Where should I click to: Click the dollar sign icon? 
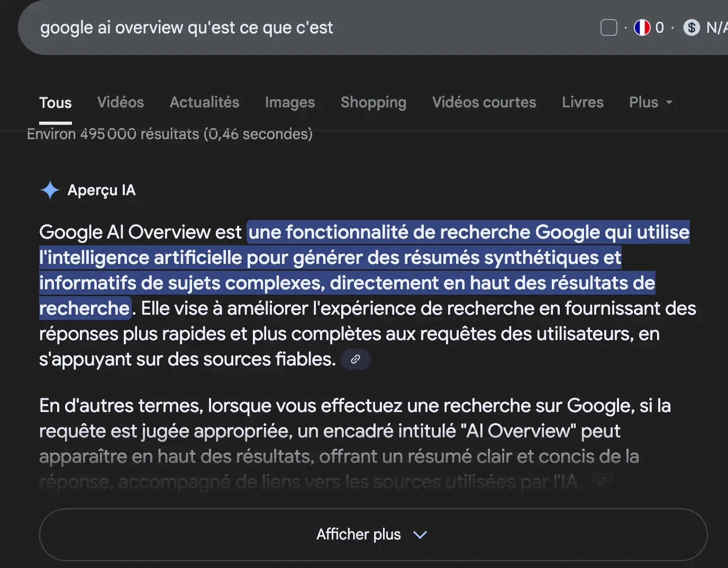coord(691,28)
